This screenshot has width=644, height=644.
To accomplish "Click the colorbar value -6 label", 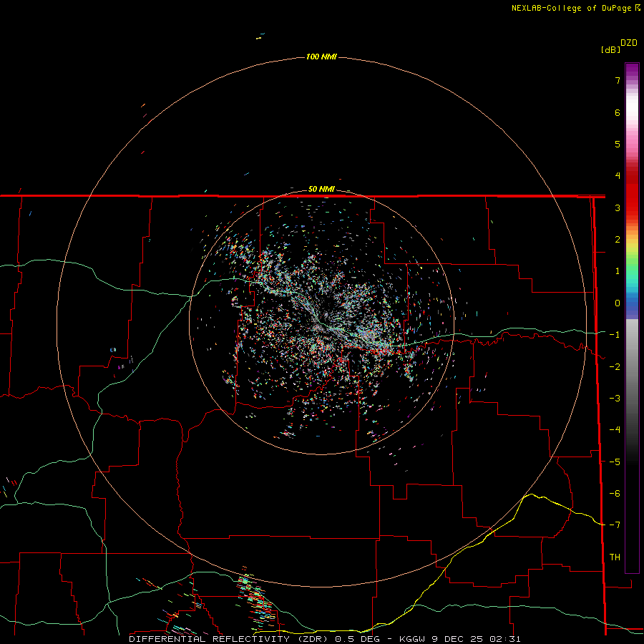I will (615, 494).
